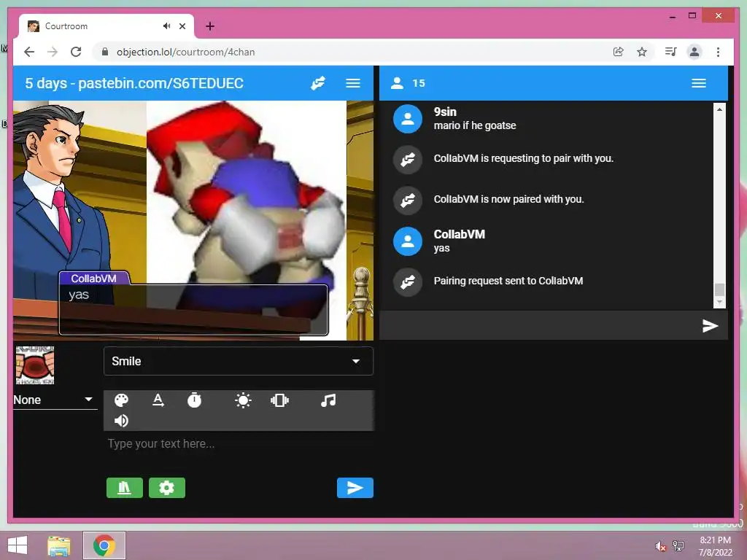Image resolution: width=747 pixels, height=560 pixels.
Task: Click the pairing icon in courtroom header
Action: click(x=318, y=83)
